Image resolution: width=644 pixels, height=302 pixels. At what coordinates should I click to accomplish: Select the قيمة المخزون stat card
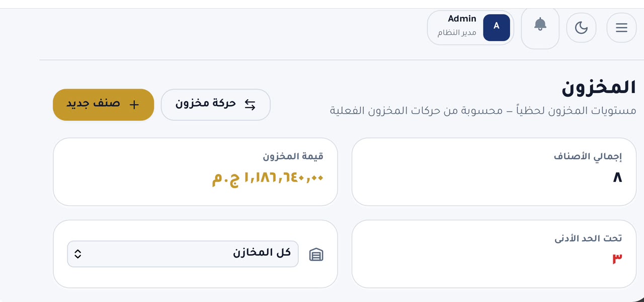(x=195, y=172)
